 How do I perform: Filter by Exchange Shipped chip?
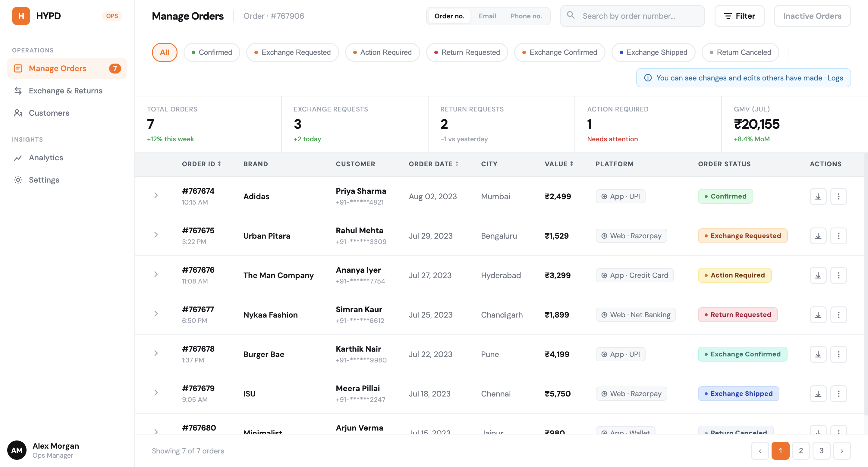click(x=653, y=52)
